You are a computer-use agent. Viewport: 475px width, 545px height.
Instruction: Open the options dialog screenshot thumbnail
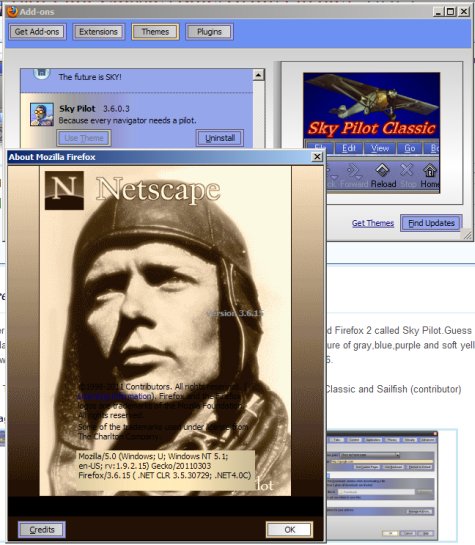point(381,485)
